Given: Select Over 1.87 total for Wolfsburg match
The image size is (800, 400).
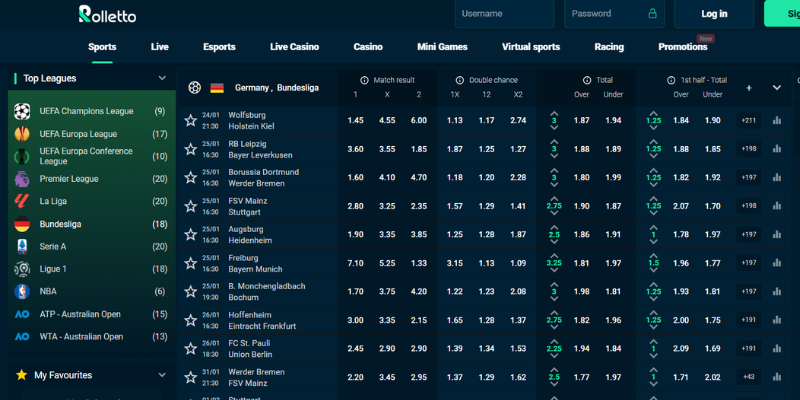Looking at the screenshot, I should point(582,120).
